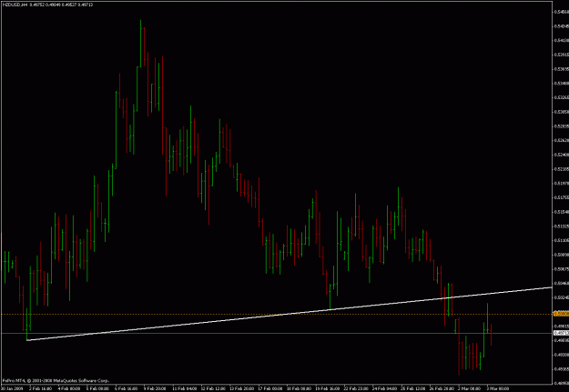Image resolution: width=569 pixels, height=392 pixels.
Task: Click the NZDUSD,H4 chart title text
Action: (14, 4)
